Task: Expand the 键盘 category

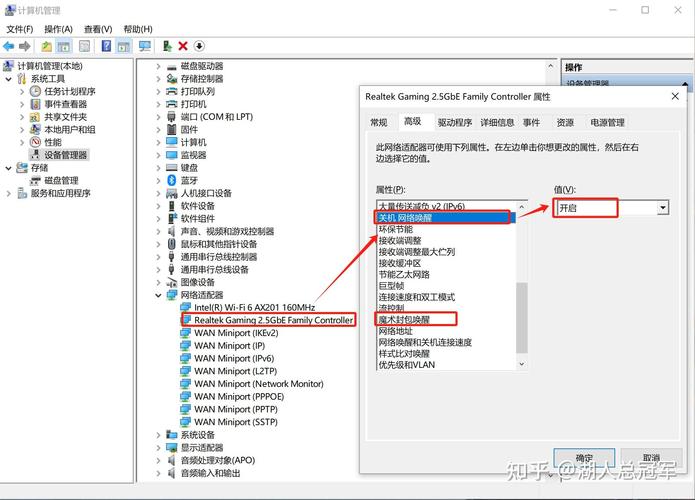Action: 158,168
